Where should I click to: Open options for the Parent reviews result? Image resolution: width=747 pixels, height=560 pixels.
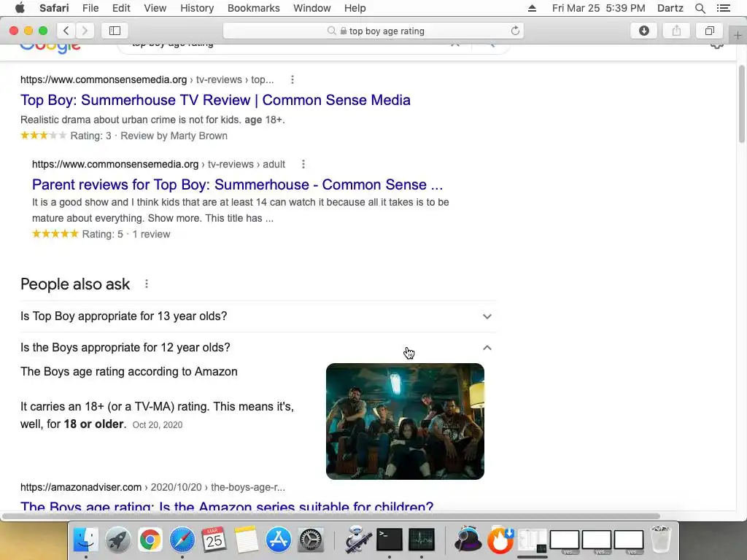pyautogui.click(x=303, y=164)
